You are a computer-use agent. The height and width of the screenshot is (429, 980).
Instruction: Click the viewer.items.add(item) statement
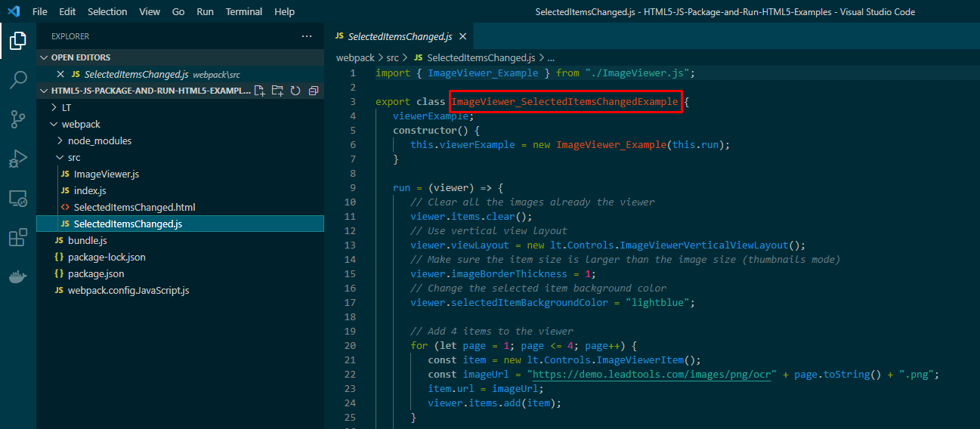pyautogui.click(x=495, y=403)
